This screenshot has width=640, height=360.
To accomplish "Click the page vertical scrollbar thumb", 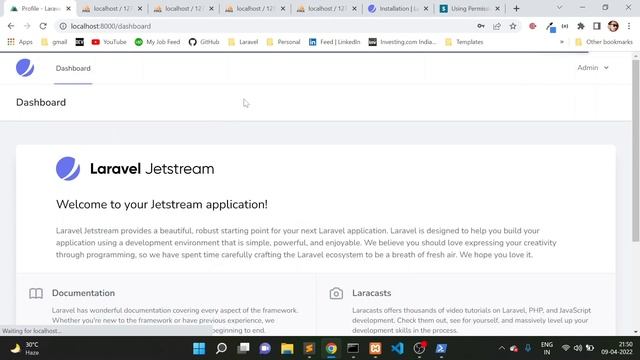I will coord(636,151).
